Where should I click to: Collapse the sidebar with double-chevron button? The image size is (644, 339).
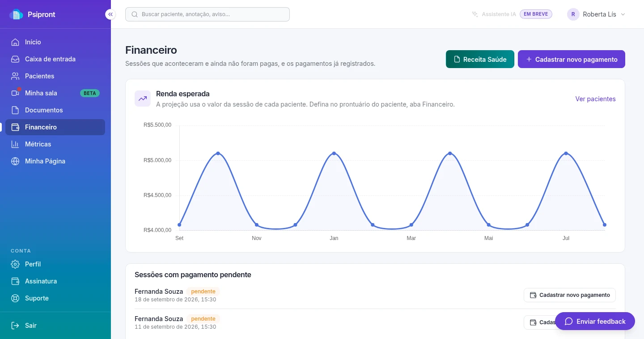pos(110,14)
